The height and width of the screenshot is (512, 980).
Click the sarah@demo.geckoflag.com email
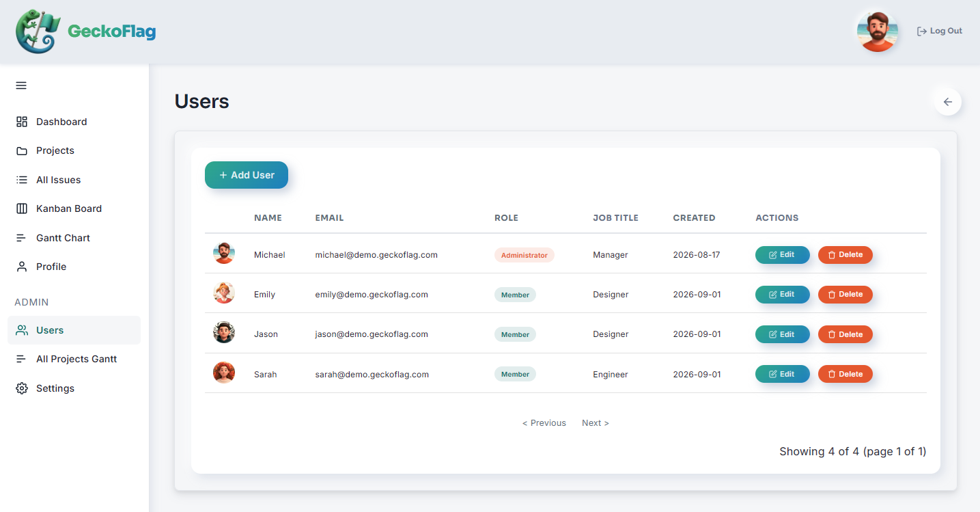coord(372,375)
